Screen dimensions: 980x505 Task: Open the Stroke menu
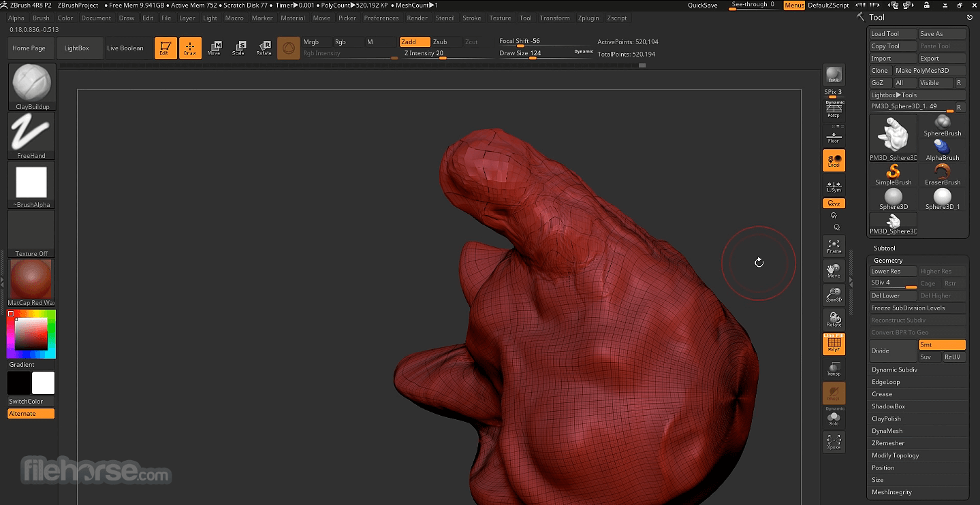coord(472,18)
